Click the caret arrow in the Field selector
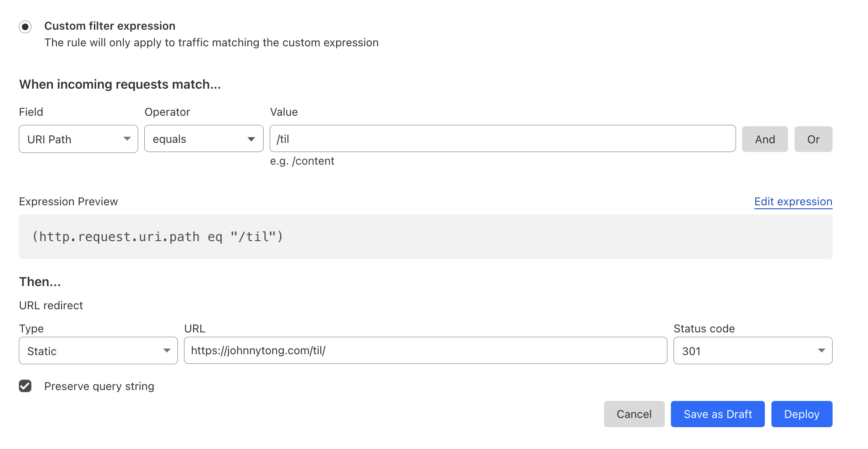Screen dimensions: 868x449 tap(127, 139)
